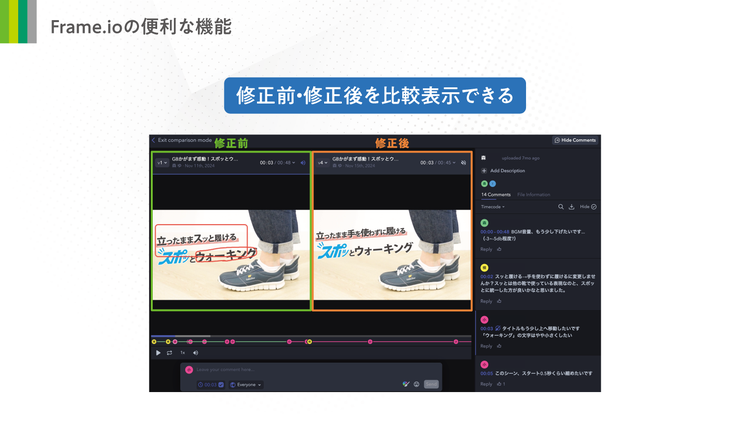Click the volume icon in playback controls
The height and width of the screenshot is (422, 750).
coord(195,353)
